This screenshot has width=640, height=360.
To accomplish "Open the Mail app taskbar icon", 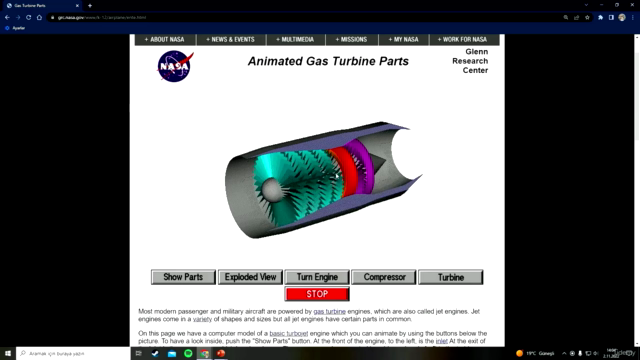I will (x=172, y=353).
